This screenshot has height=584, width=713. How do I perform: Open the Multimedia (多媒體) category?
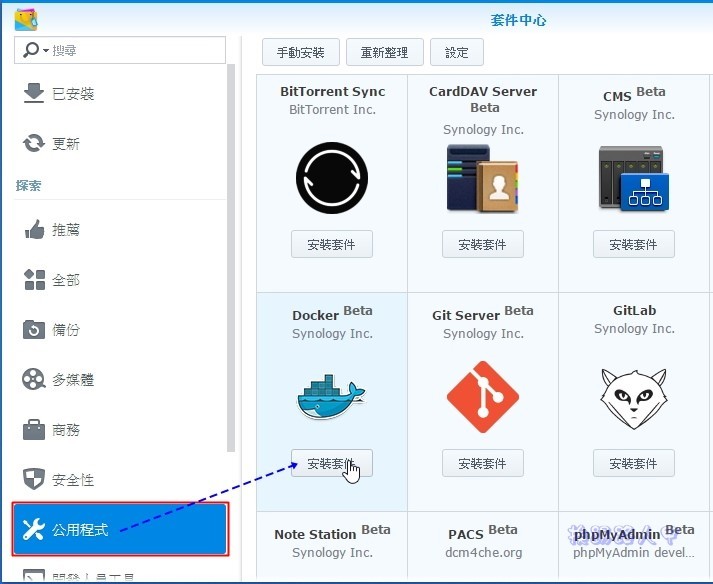[72, 380]
